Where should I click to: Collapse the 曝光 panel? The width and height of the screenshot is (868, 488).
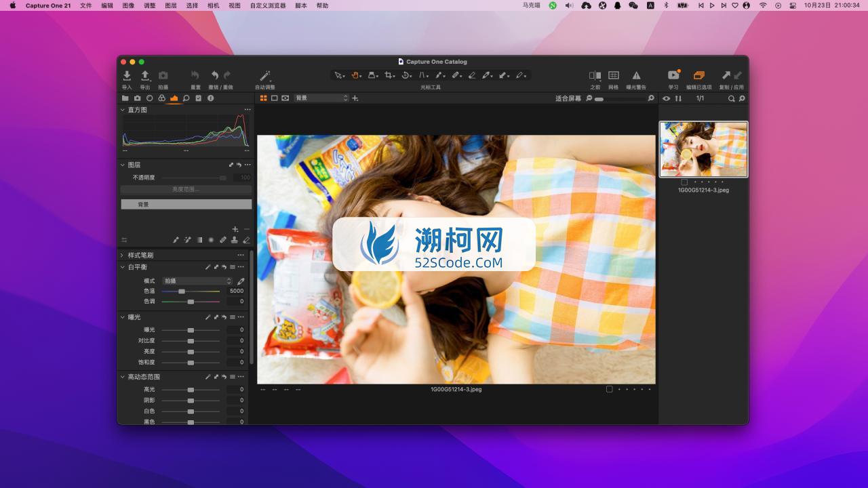tap(123, 317)
